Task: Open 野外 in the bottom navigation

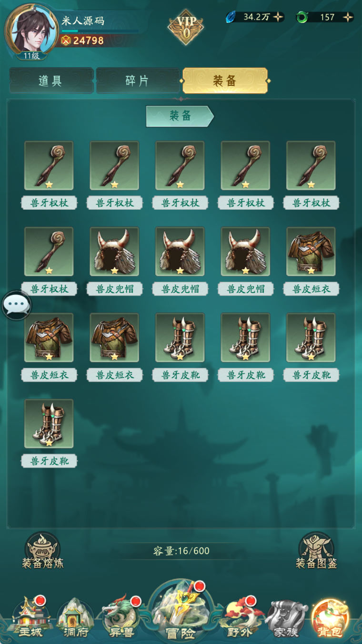Action: click(241, 618)
